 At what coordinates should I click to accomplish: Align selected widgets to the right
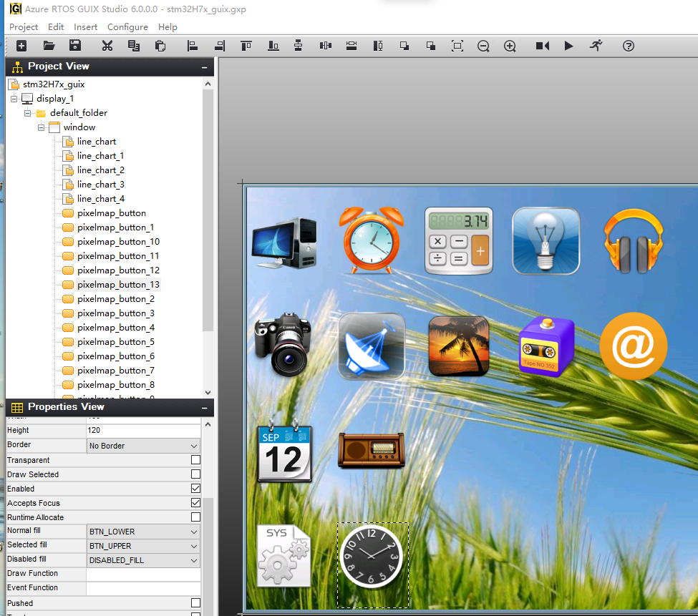click(x=220, y=46)
